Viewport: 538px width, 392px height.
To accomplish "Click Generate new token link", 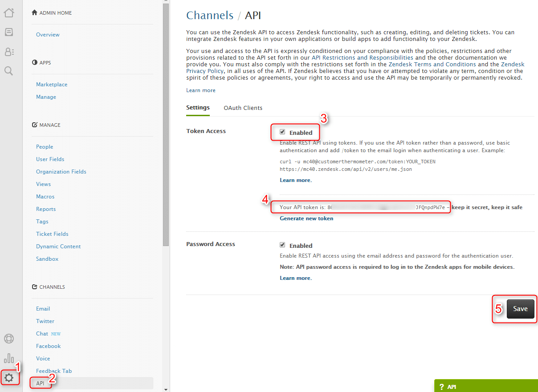I will pyautogui.click(x=306, y=218).
